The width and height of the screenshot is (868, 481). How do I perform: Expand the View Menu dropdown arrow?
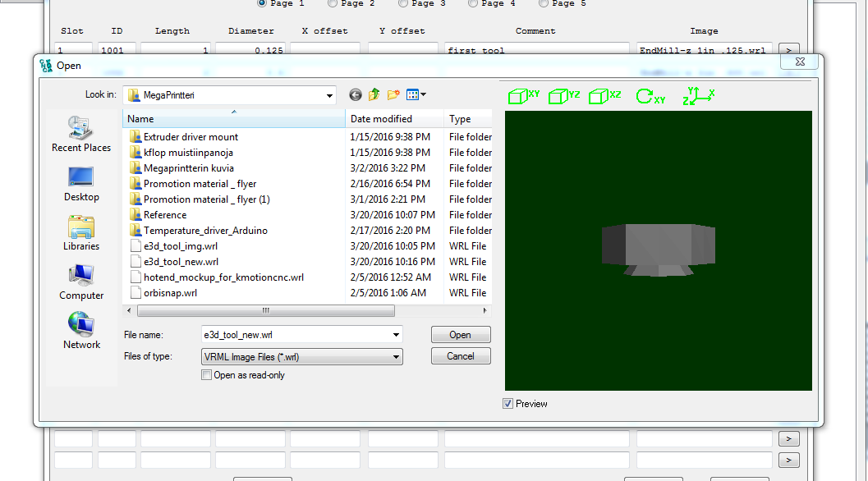423,95
